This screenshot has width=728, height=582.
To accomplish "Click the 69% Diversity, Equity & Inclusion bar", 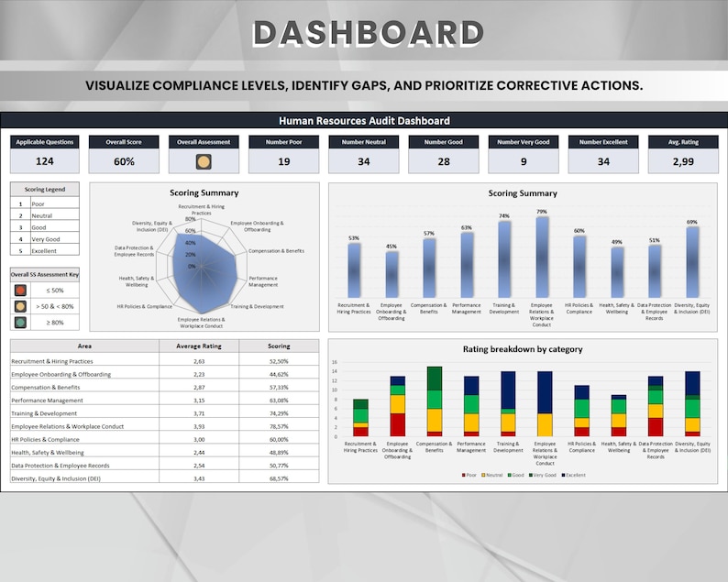I will pos(692,262).
